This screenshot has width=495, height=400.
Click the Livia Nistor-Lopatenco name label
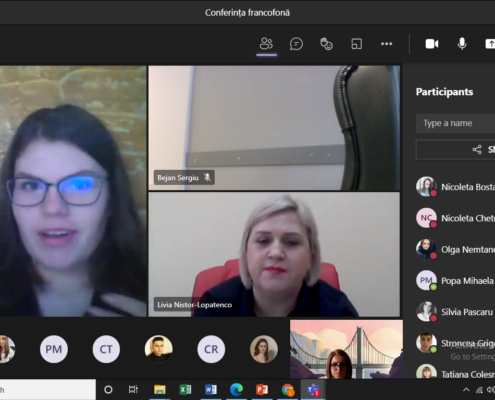194,305
